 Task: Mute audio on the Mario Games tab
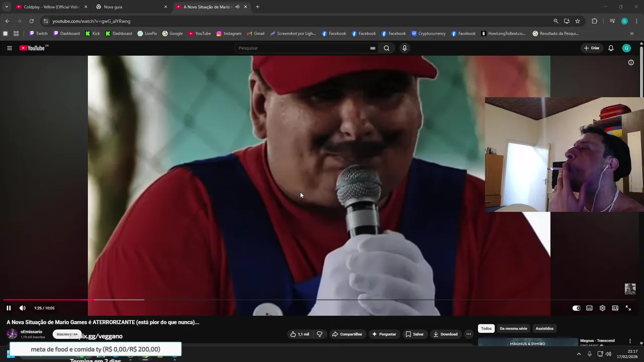click(237, 7)
